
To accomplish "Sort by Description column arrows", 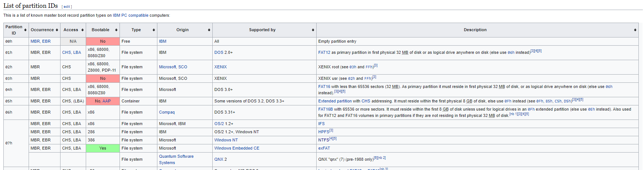I will pyautogui.click(x=635, y=30).
